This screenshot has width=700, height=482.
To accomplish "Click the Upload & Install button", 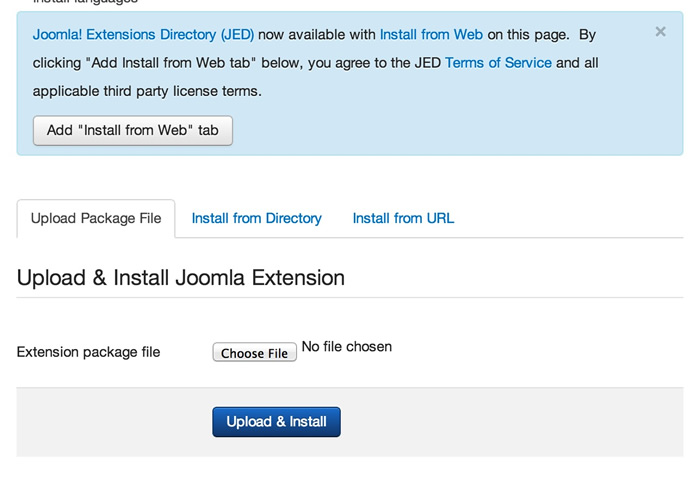I will tap(276, 422).
